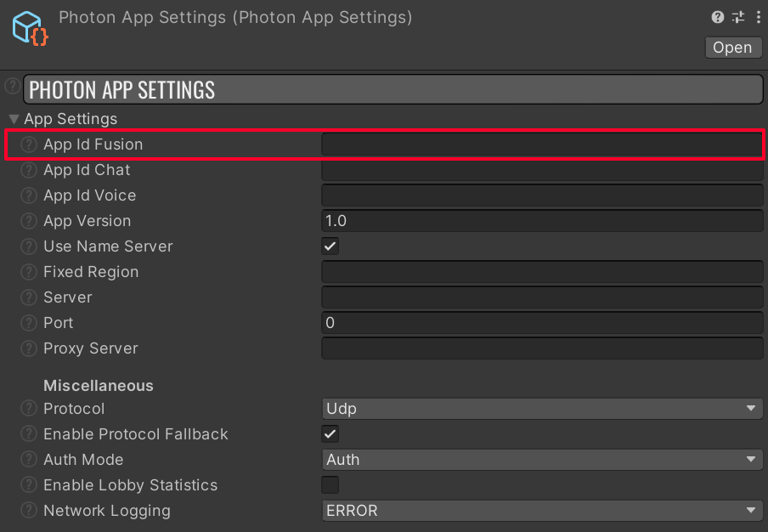Click help icon next to Protocol
This screenshot has height=532, width=768.
point(29,409)
